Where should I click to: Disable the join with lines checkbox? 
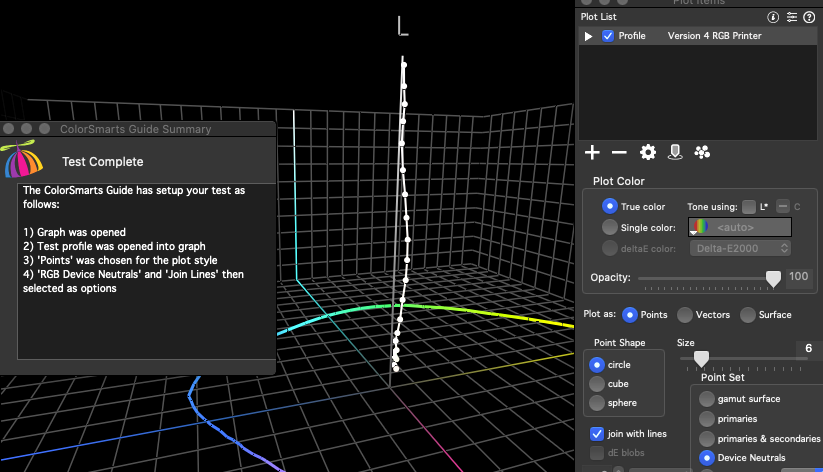(597, 434)
